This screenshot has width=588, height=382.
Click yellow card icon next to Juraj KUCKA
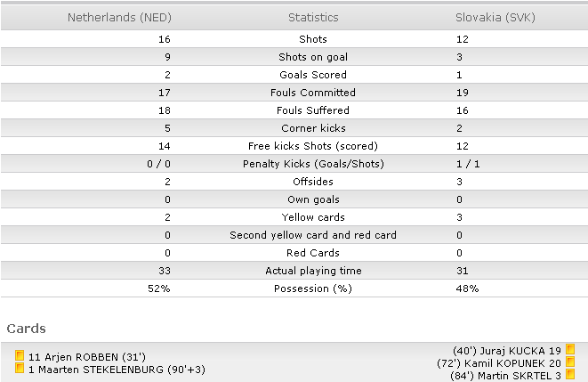tap(570, 349)
